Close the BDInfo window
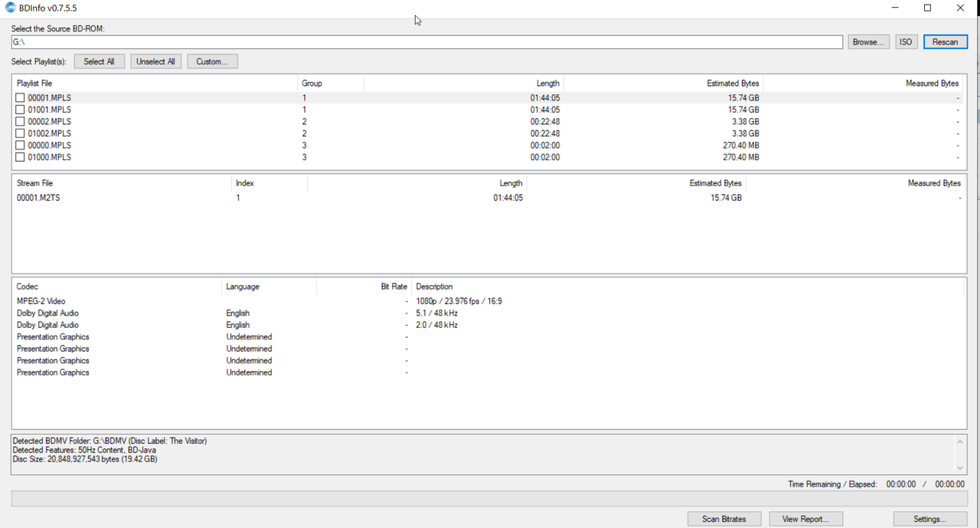The image size is (980, 528). [960, 8]
